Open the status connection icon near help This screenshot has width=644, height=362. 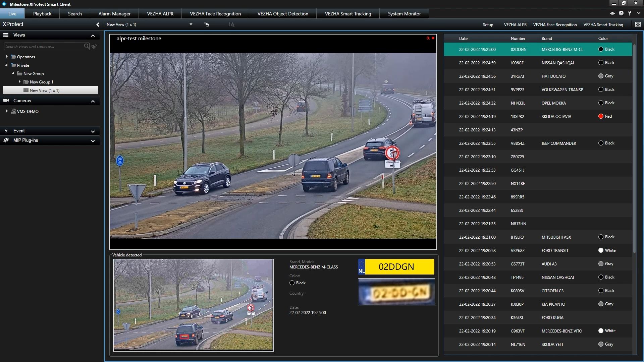(x=612, y=13)
